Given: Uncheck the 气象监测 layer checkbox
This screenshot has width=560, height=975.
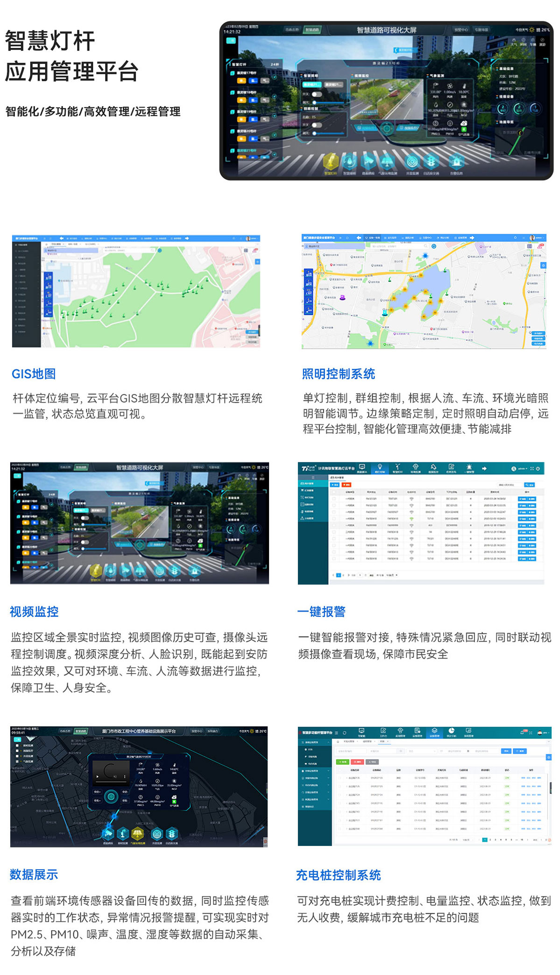Looking at the screenshot, I should 18,761.
